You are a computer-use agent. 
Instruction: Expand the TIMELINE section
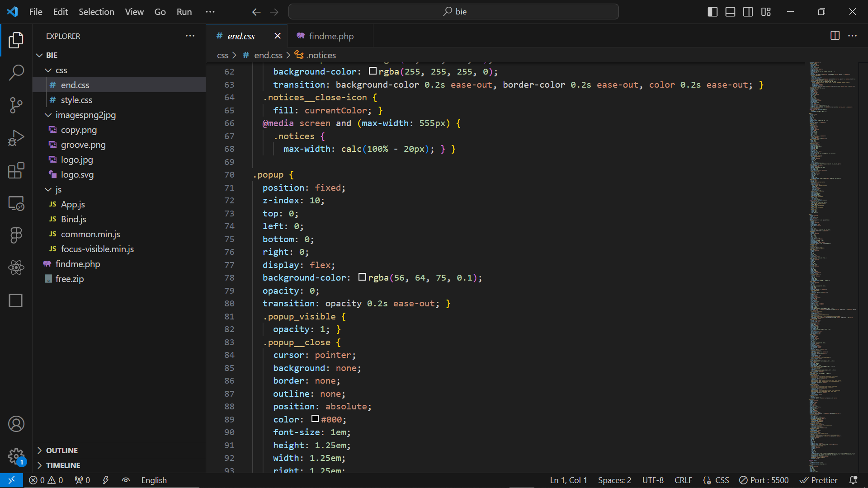pos(63,465)
